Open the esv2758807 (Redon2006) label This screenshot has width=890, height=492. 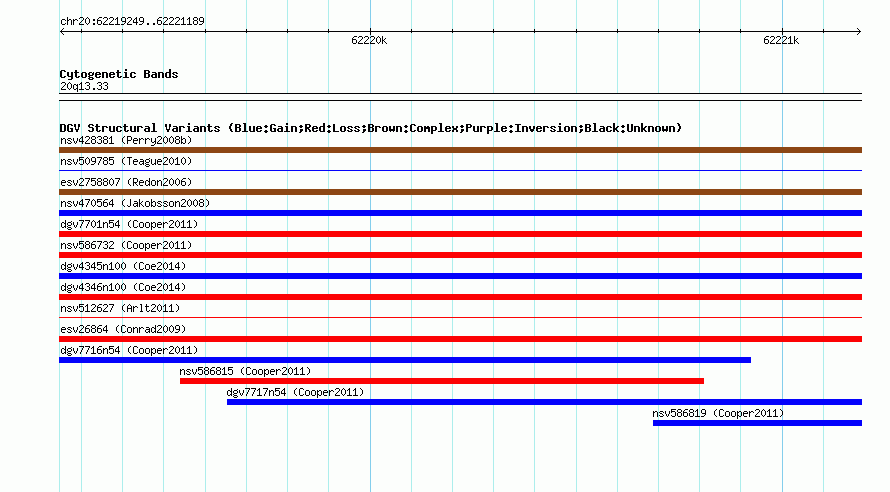point(126,182)
